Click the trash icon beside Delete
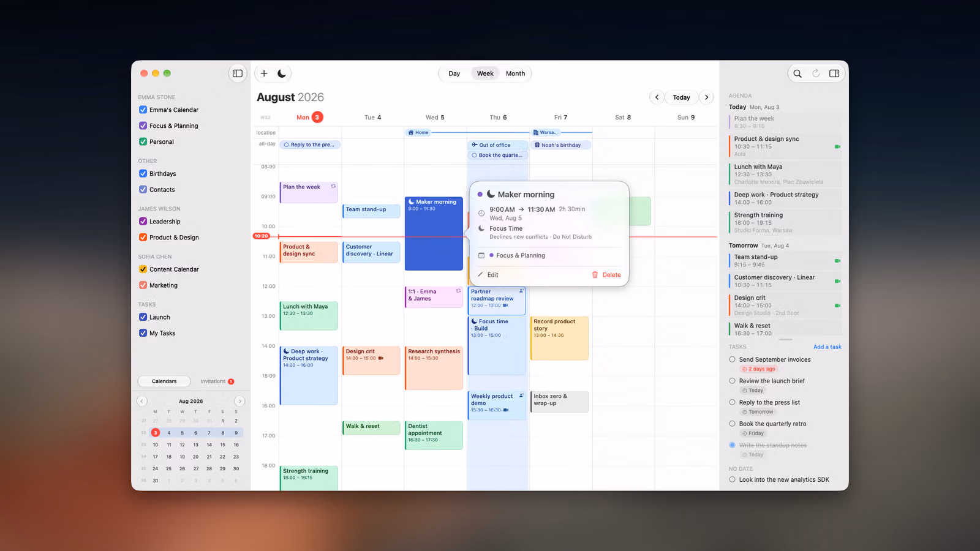The image size is (980, 551). (x=595, y=275)
